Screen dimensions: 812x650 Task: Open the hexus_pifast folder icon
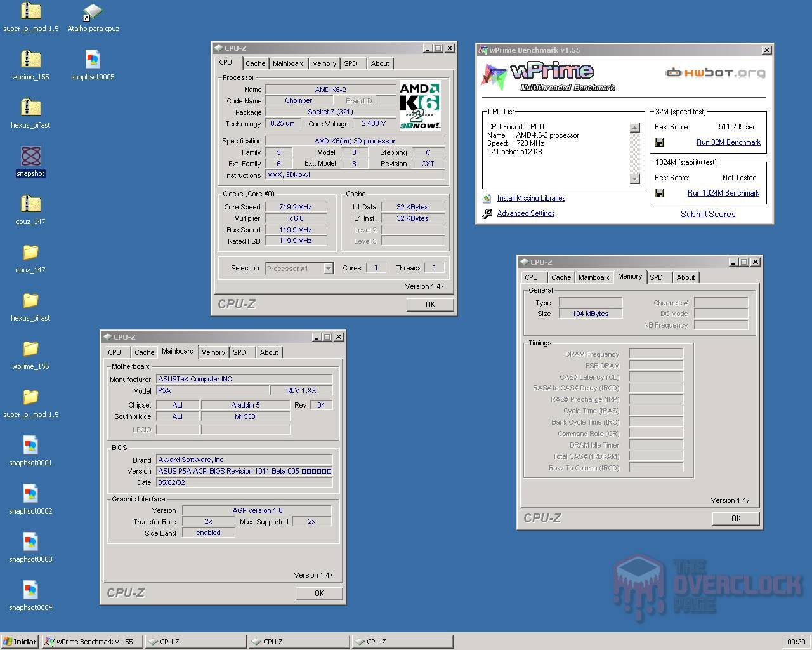(30, 300)
